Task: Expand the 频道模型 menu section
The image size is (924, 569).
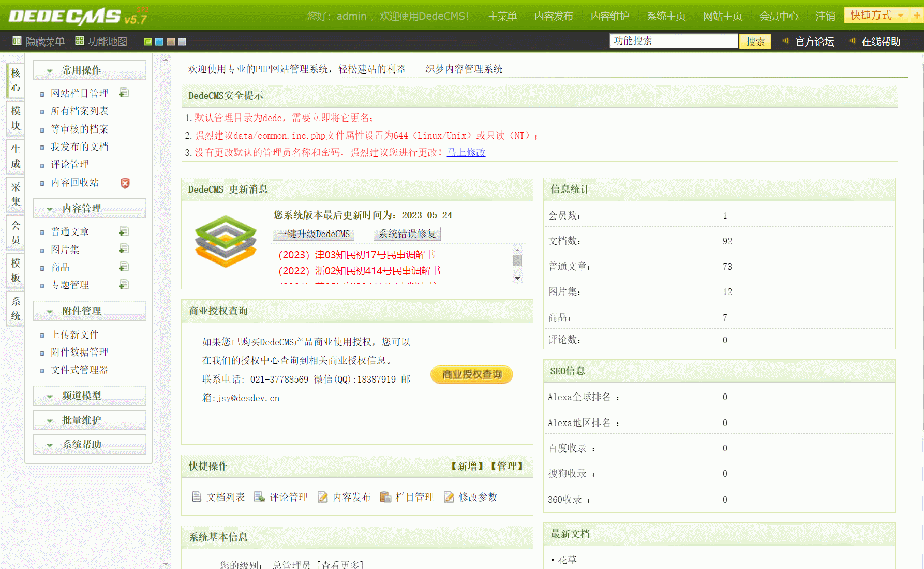Action: tap(90, 396)
